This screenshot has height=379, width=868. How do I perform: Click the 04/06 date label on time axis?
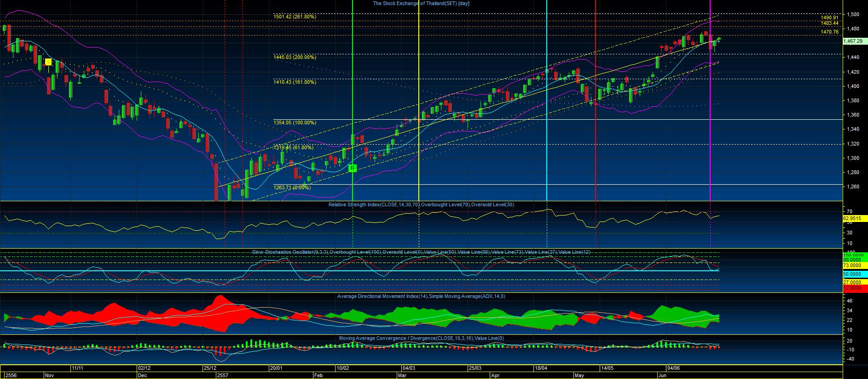point(673,368)
